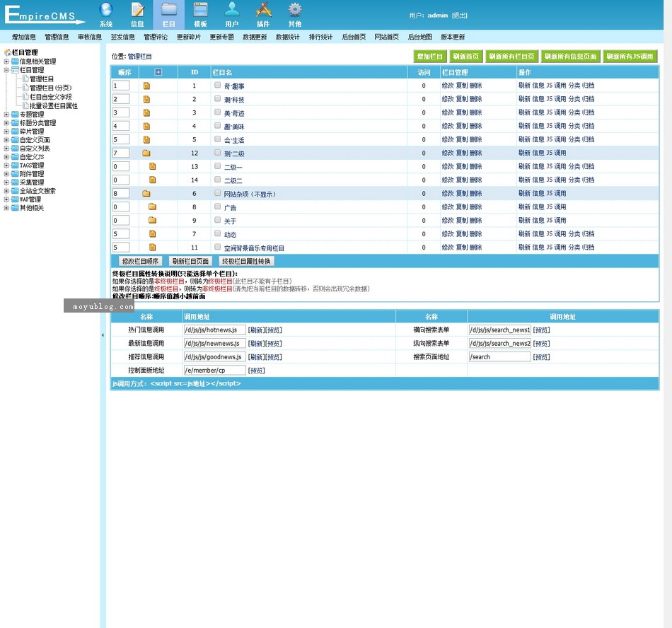
Task: Check the 趣·美味 column checkbox
Action: coord(218,126)
